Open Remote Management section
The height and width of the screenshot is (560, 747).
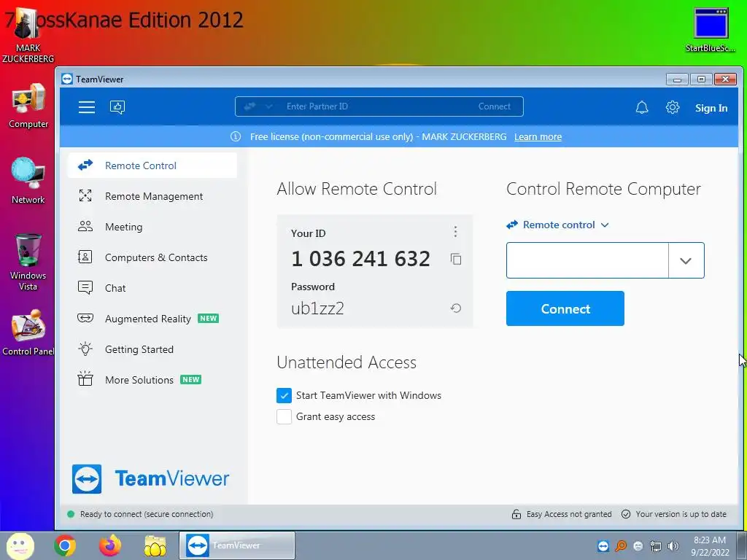coord(152,196)
